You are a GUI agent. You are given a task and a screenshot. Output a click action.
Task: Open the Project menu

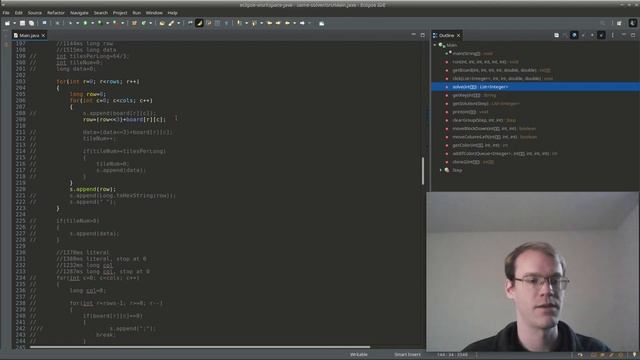click(120, 13)
